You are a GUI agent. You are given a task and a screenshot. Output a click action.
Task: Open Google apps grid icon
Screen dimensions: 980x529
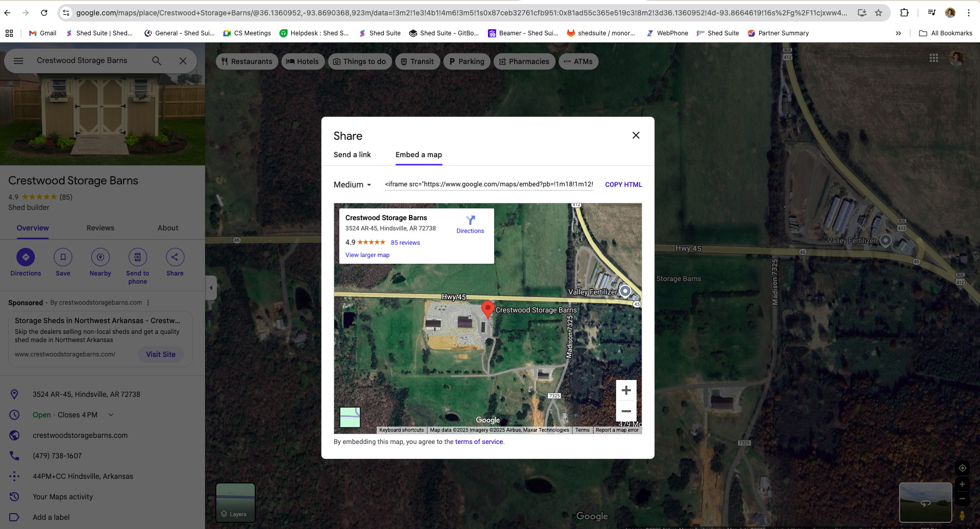934,58
